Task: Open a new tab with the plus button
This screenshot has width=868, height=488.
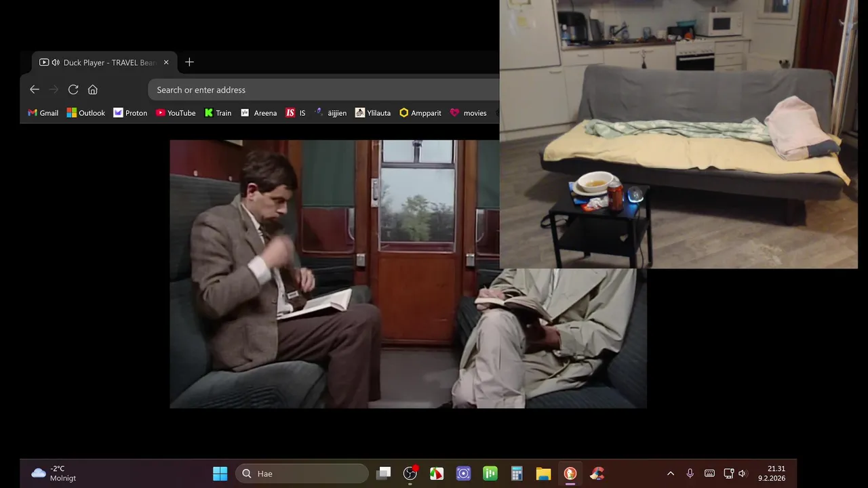Action: click(189, 62)
